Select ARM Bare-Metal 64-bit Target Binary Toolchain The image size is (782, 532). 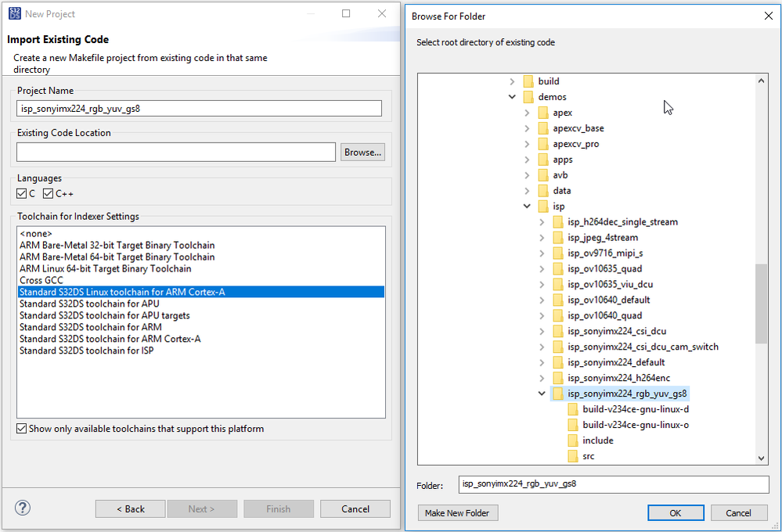coord(201,257)
